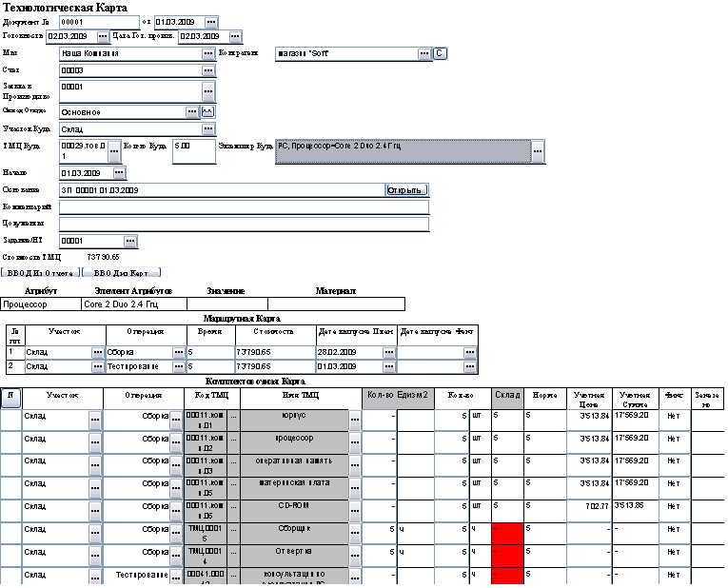Open lookup beside Задание/НТ 00001 field

tap(130, 241)
